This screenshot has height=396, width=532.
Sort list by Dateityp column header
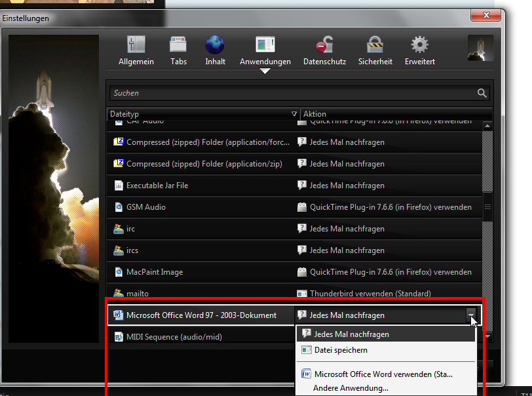click(x=203, y=114)
